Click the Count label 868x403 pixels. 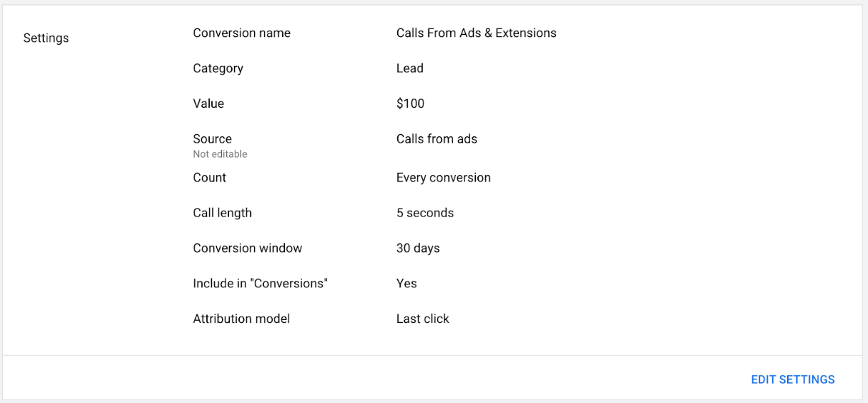(209, 178)
